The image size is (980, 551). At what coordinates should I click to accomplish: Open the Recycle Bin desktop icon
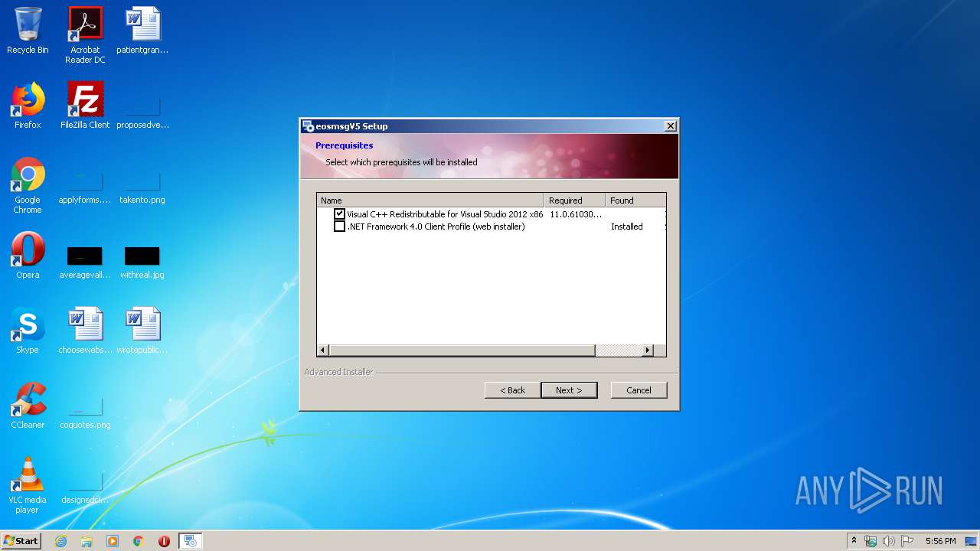point(28,31)
